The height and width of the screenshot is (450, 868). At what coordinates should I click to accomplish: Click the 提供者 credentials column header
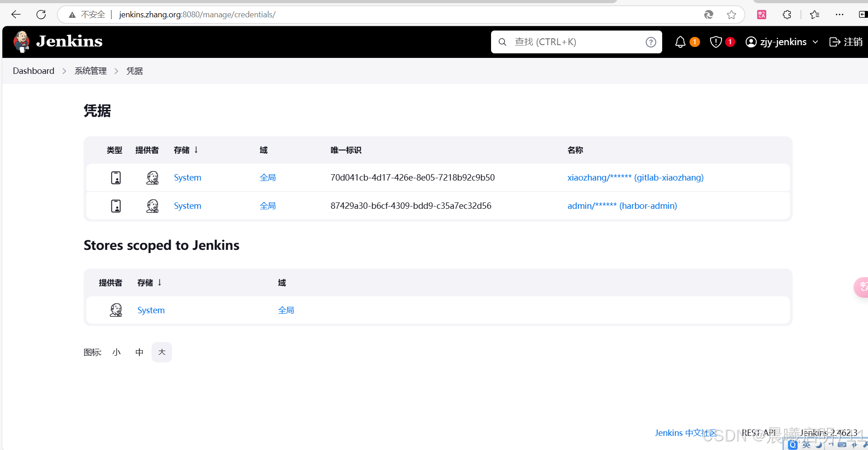pyautogui.click(x=147, y=150)
